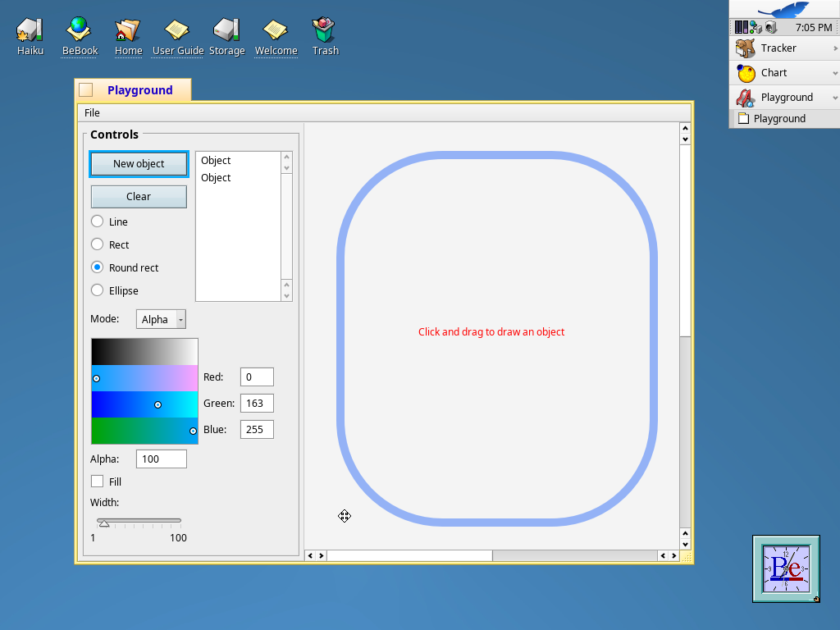Click the Red value input field

257,377
